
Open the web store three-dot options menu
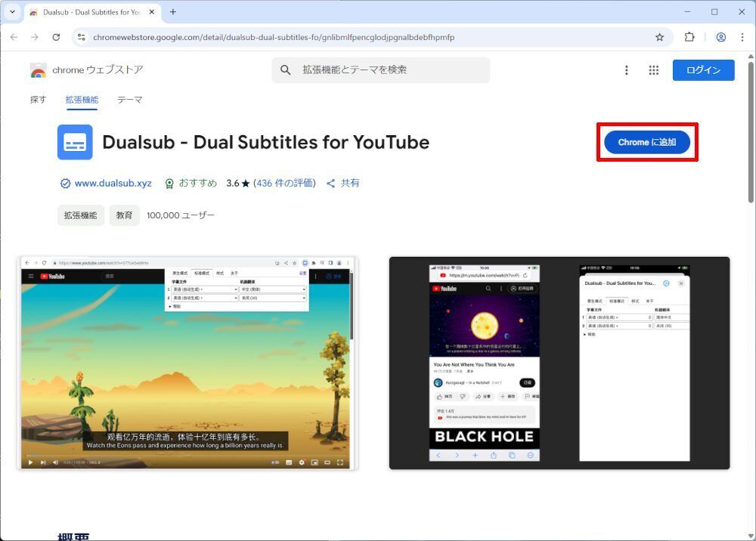point(626,70)
